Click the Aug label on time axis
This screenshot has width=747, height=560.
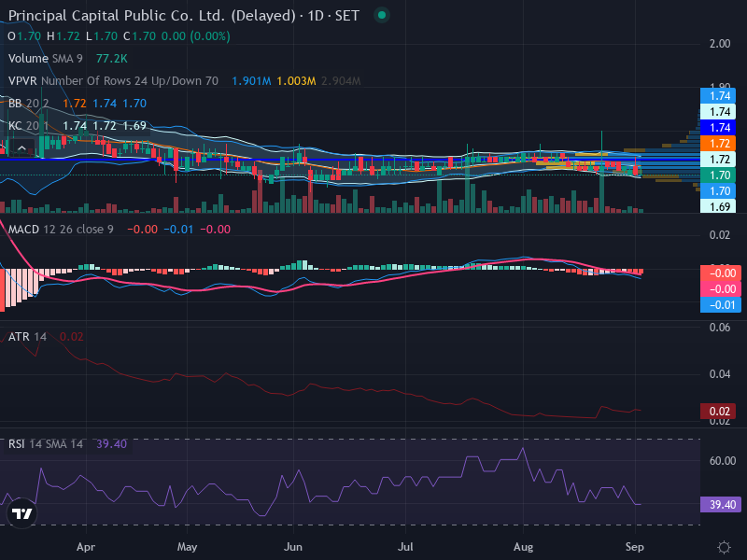pos(523,547)
